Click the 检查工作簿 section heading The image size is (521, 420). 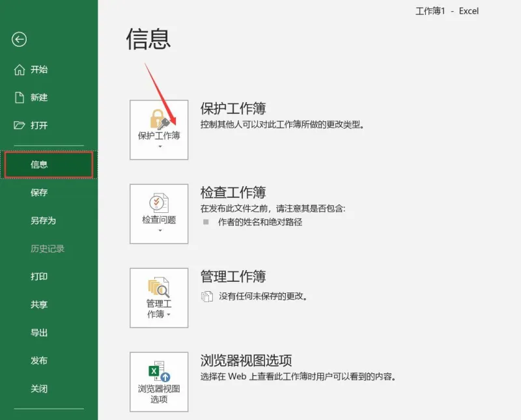(x=233, y=192)
